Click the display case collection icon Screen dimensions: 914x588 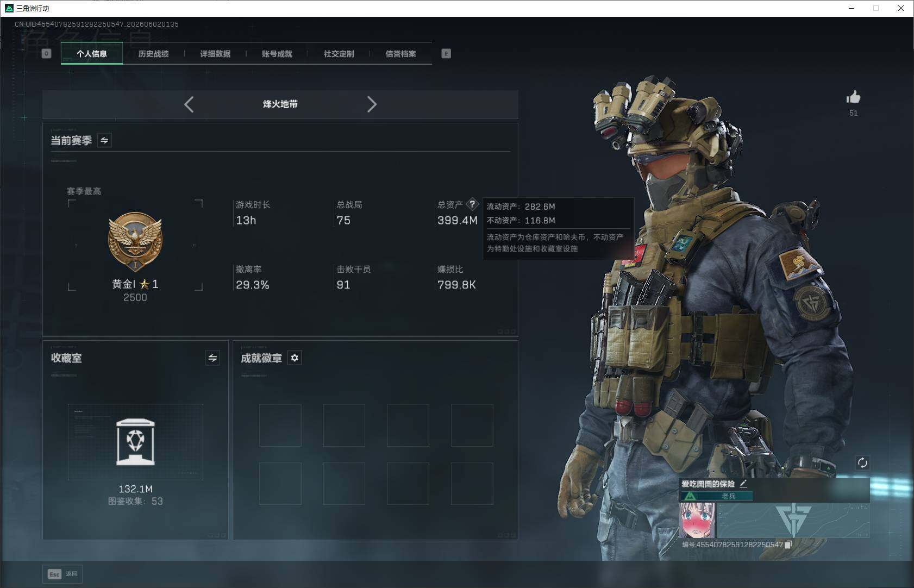(x=135, y=442)
